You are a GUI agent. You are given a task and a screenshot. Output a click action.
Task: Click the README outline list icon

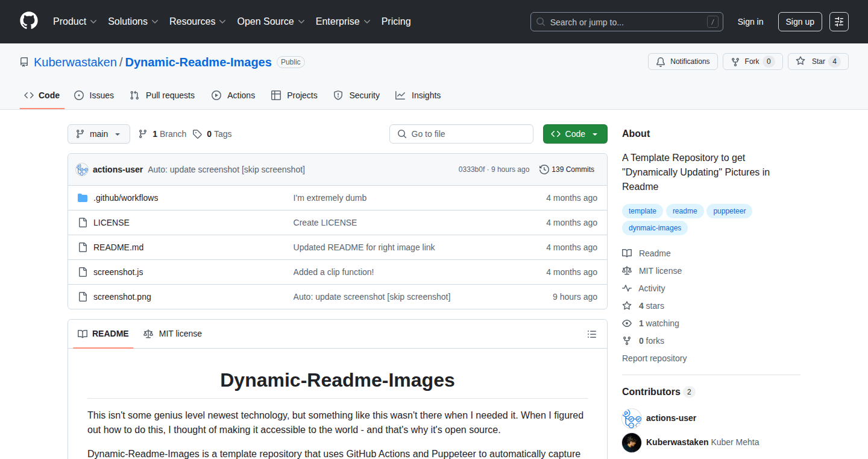[x=592, y=334]
